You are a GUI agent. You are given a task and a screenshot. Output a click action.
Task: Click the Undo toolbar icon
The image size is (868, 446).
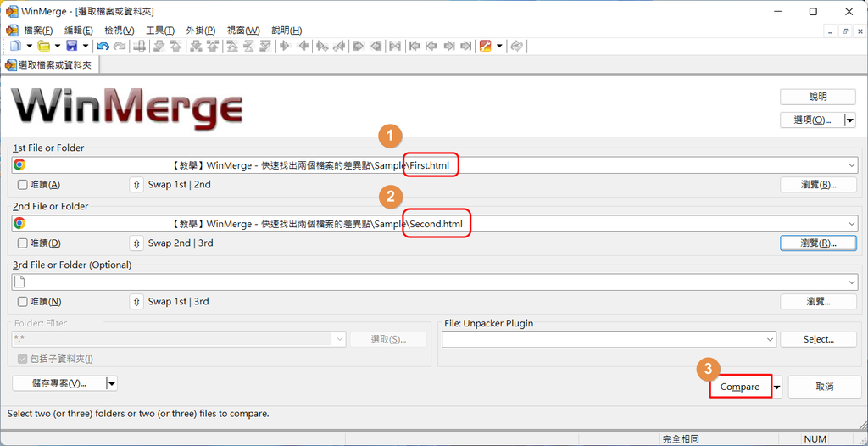[x=103, y=46]
